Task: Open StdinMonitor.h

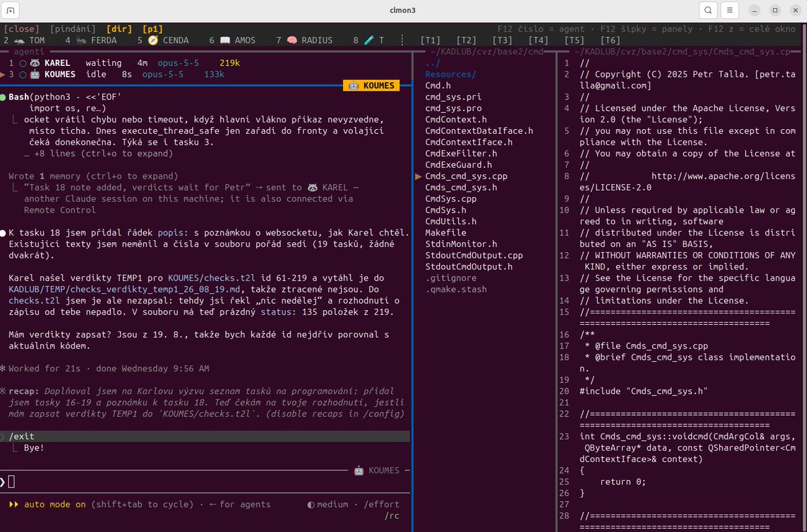Action: (x=461, y=244)
